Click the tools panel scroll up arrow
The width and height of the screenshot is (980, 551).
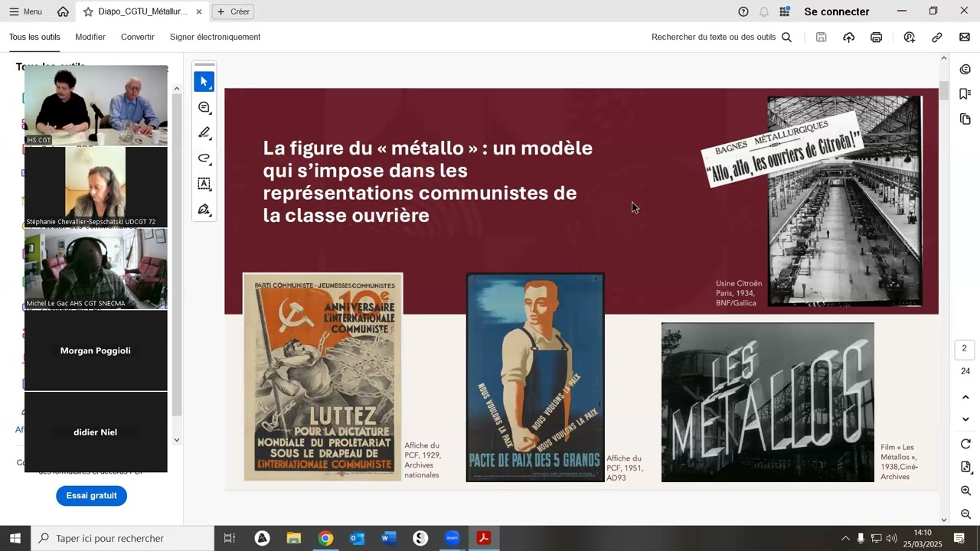177,88
